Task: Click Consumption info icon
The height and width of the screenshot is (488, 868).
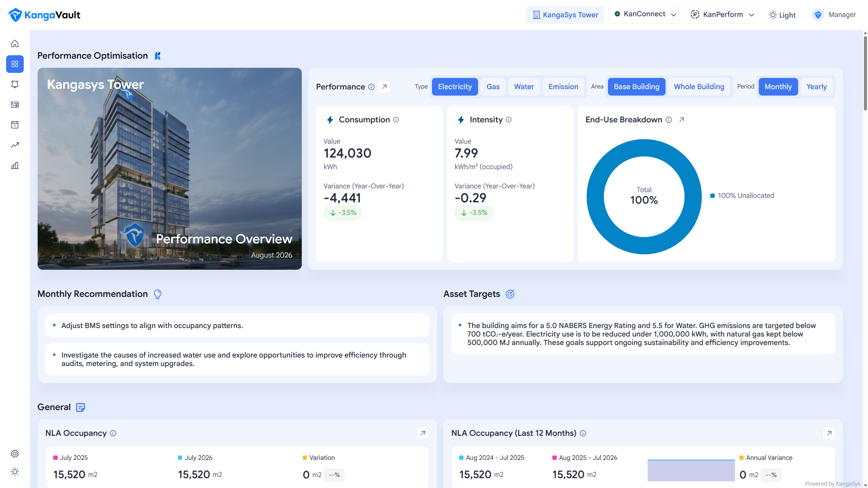Action: [x=396, y=120]
